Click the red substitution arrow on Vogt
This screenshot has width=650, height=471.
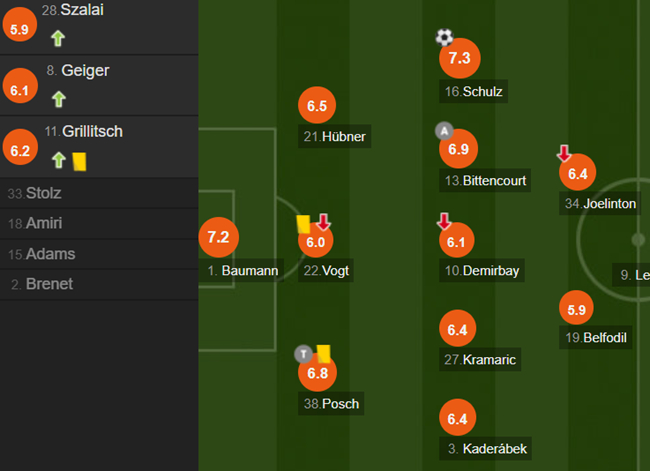[323, 222]
